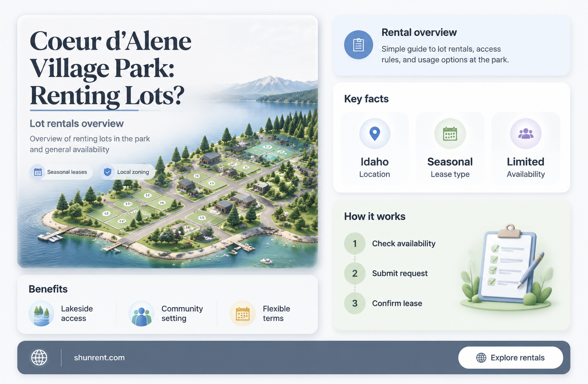Click the step 2 number circle
The image size is (588, 384).
(355, 273)
